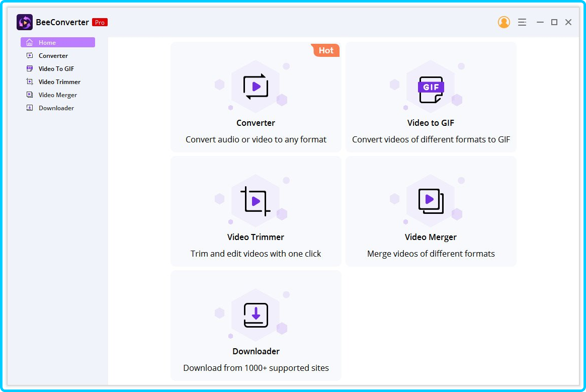Click "Convert audio or video to any format"

point(256,139)
